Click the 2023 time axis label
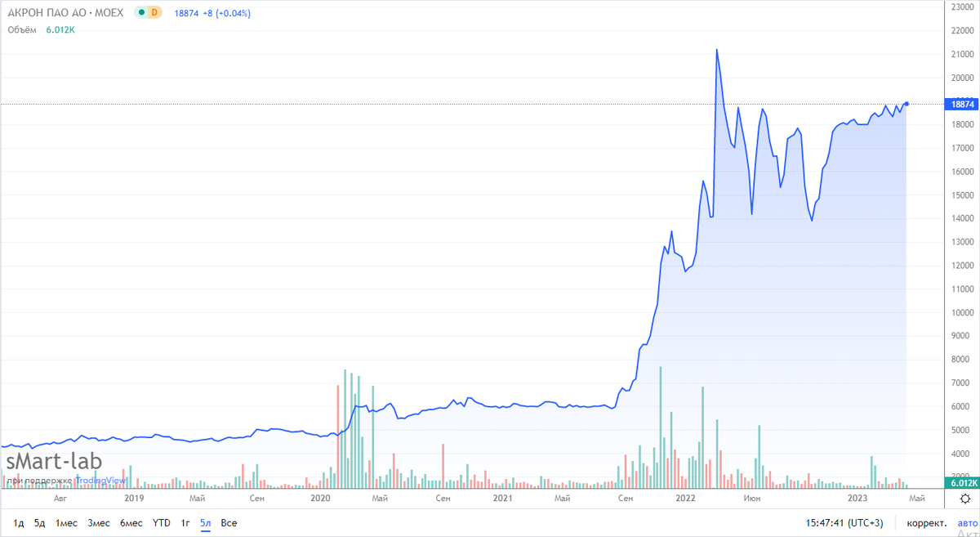 [857, 498]
